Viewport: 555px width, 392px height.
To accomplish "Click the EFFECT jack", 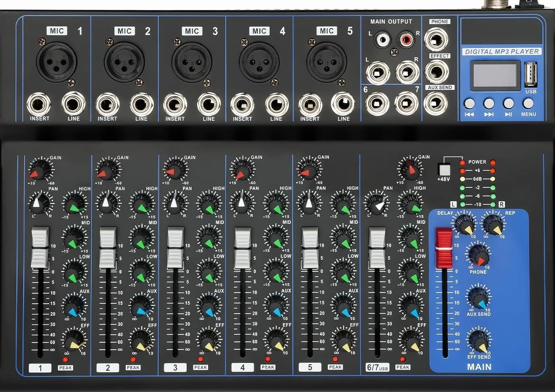I will tap(437, 72).
